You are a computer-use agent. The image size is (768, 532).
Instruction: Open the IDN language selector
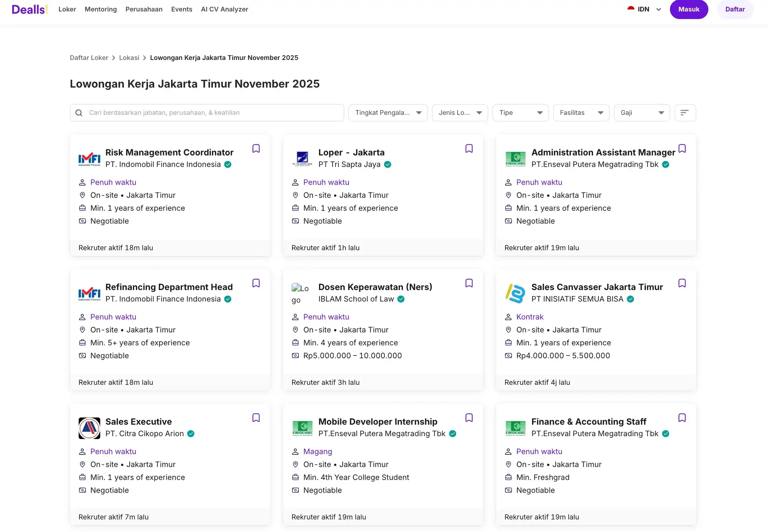point(644,9)
